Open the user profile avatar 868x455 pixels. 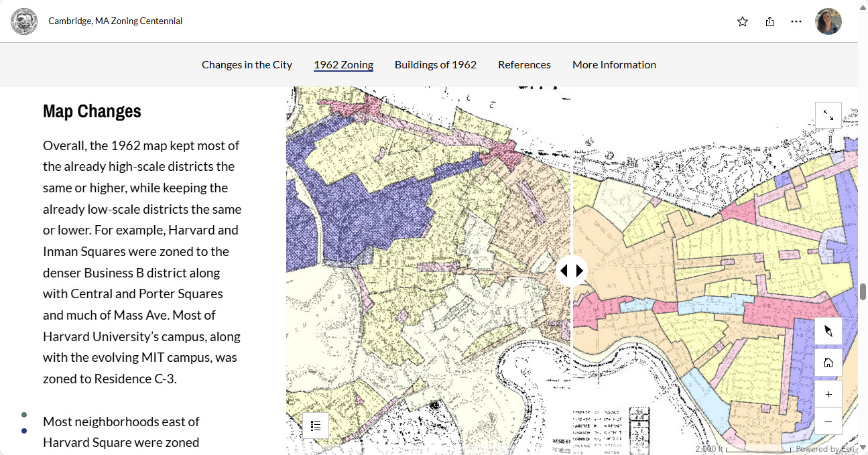click(x=828, y=21)
